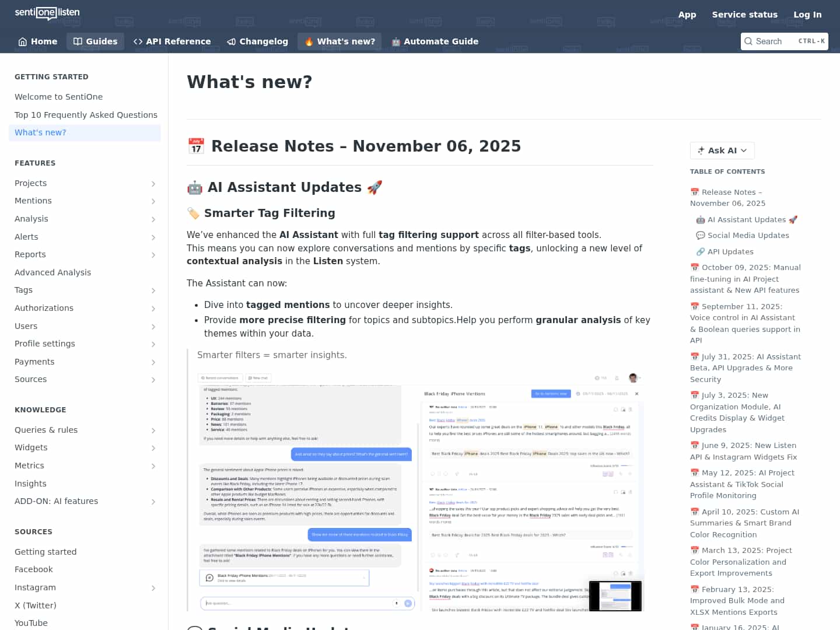This screenshot has width=840, height=630.
Task: Click the Log In link
Action: pyautogui.click(x=807, y=15)
